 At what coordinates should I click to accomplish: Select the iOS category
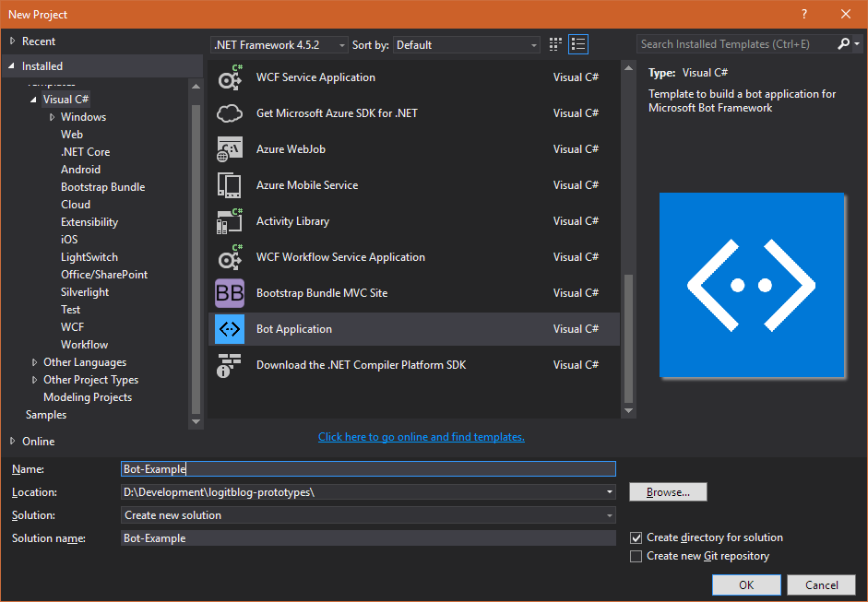(69, 240)
